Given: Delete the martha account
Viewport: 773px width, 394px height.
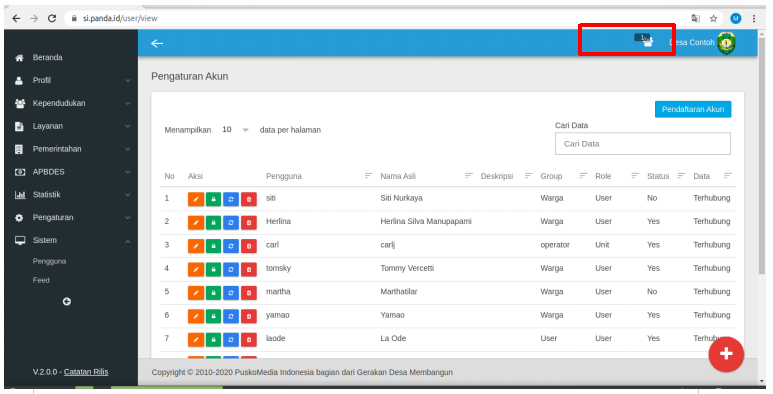Looking at the screenshot, I should [x=249, y=293].
